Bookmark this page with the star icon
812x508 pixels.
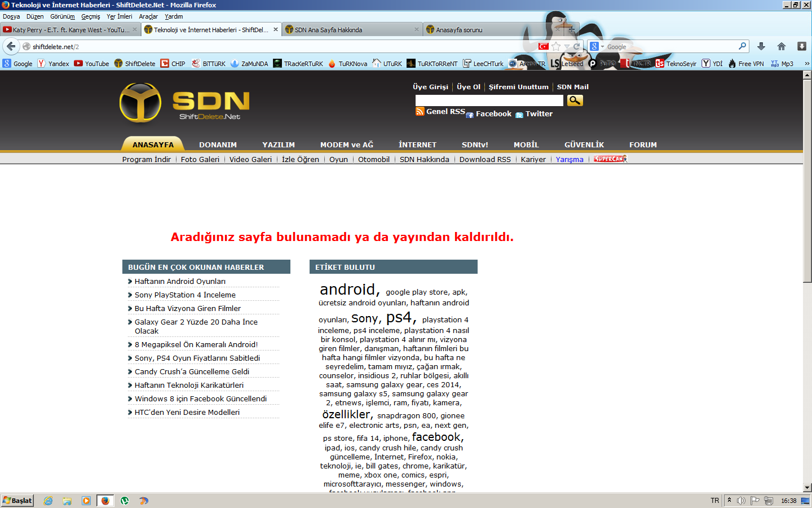(x=556, y=46)
